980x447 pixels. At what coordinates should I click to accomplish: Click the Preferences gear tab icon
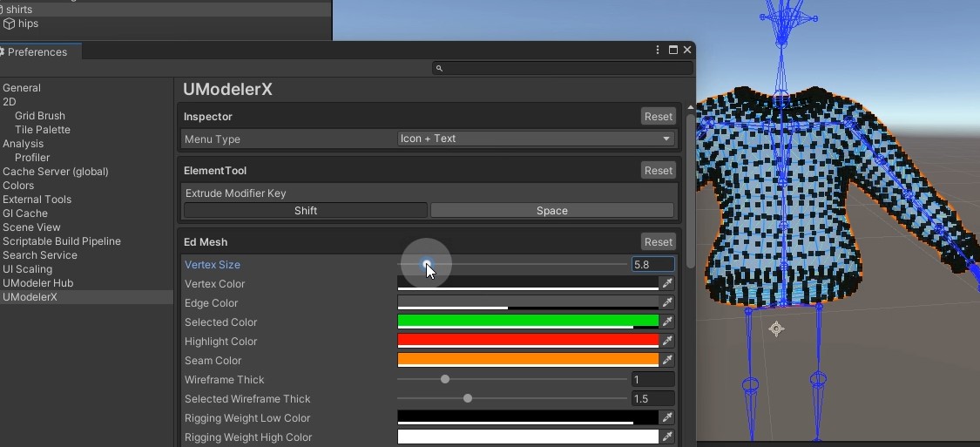click(x=2, y=52)
